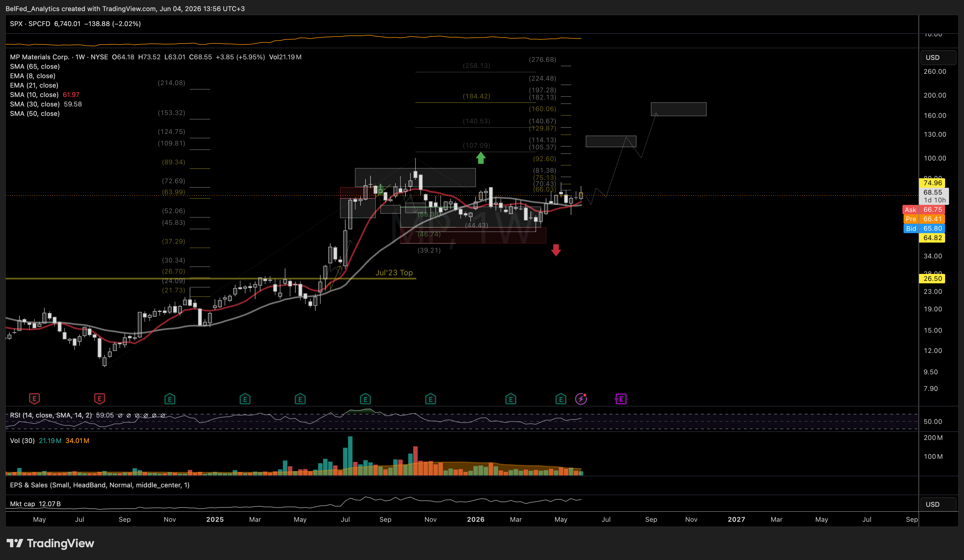Image resolution: width=964 pixels, height=560 pixels.
Task: Click the earnings marker above Nov 2025
Action: coord(430,399)
